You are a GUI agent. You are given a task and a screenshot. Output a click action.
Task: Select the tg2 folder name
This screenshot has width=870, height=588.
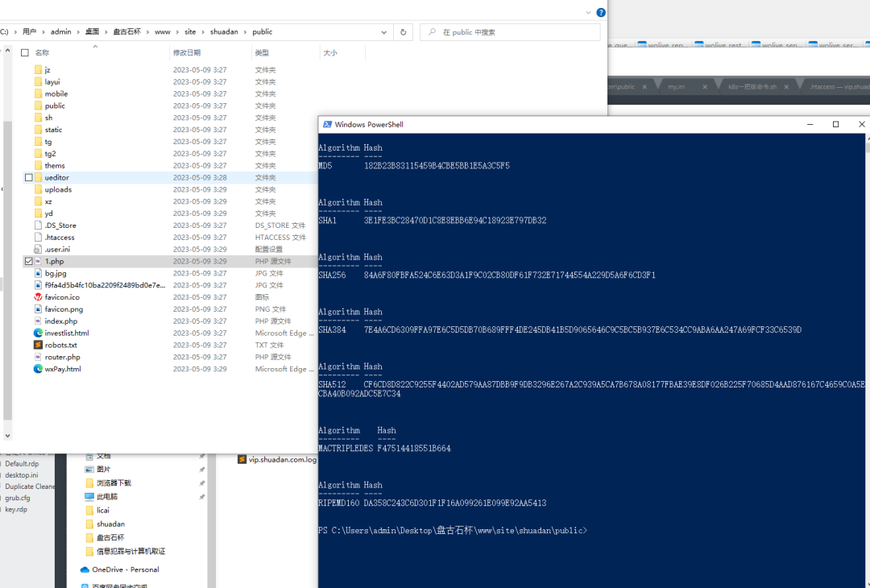pyautogui.click(x=50, y=154)
